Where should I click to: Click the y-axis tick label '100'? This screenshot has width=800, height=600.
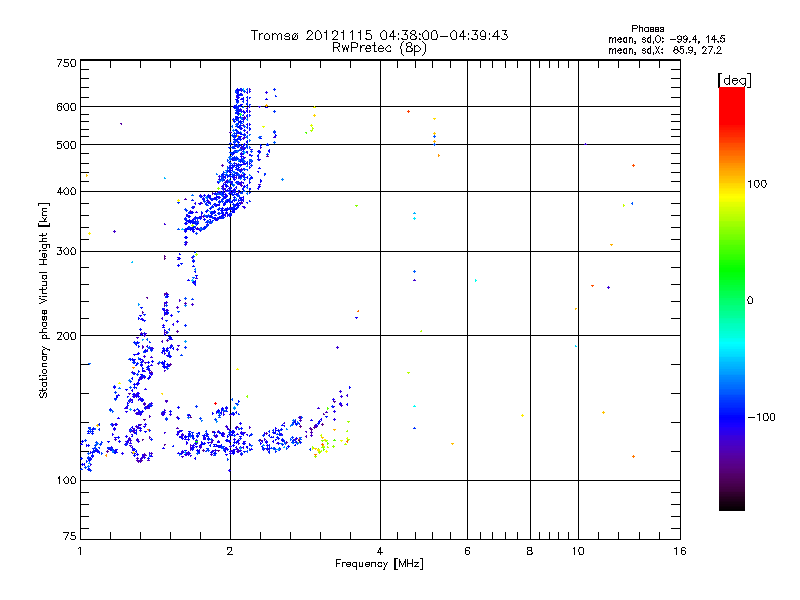67,481
